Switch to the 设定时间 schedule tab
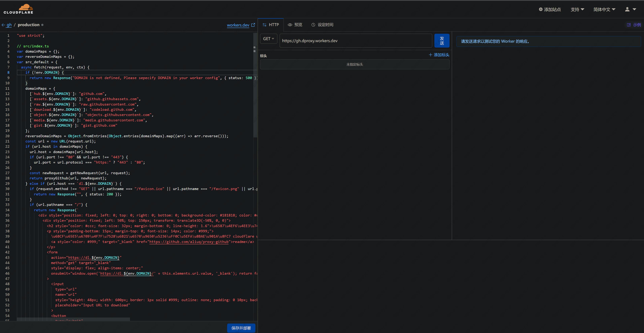The height and width of the screenshot is (333, 644). click(322, 25)
